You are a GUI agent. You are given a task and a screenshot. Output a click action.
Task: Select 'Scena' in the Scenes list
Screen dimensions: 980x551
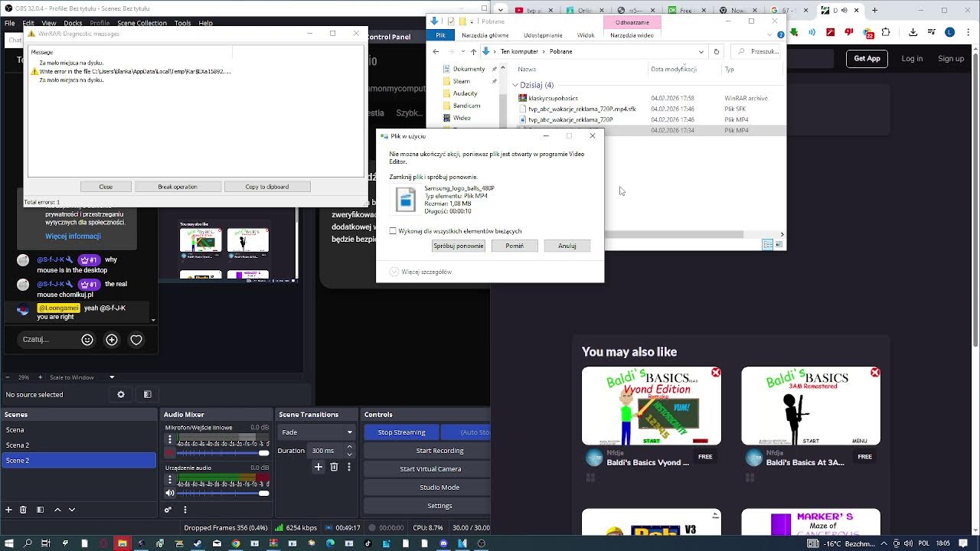click(78, 430)
